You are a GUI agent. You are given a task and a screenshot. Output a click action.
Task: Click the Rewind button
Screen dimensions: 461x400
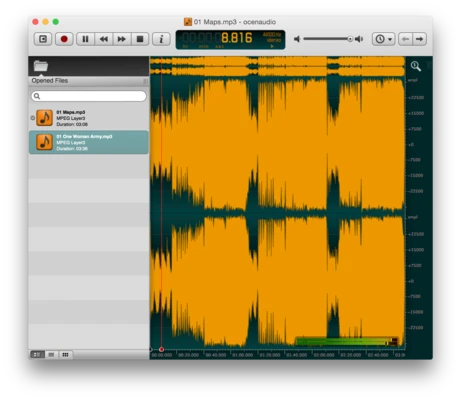click(x=104, y=39)
